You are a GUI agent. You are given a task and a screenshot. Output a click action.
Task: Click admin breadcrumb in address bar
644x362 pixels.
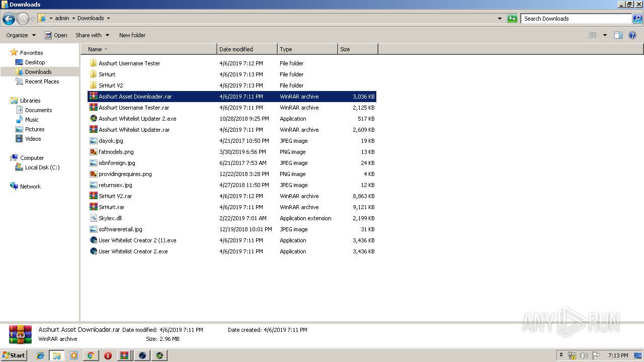pos(62,18)
